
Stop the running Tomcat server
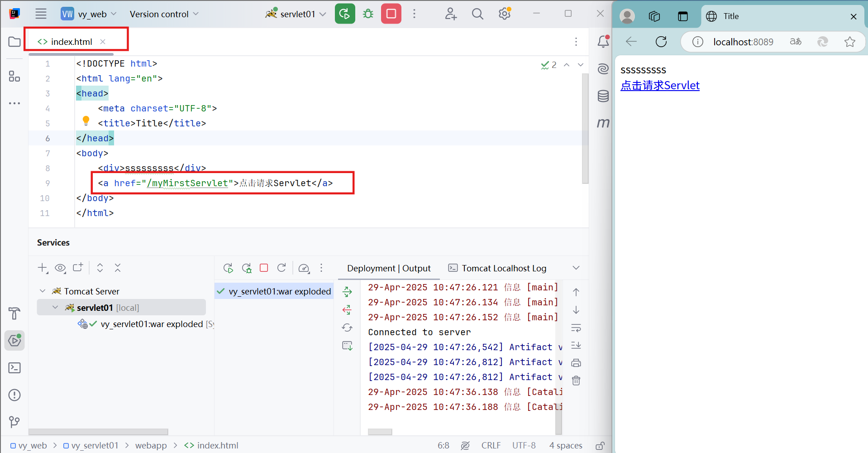tap(391, 14)
